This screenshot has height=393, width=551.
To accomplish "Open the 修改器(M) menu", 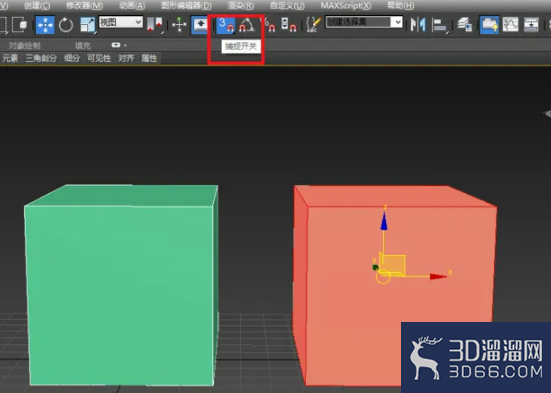I will point(84,5).
